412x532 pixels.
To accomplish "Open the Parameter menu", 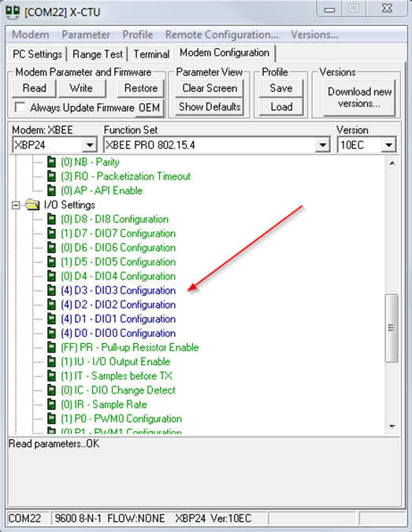I will tap(86, 35).
